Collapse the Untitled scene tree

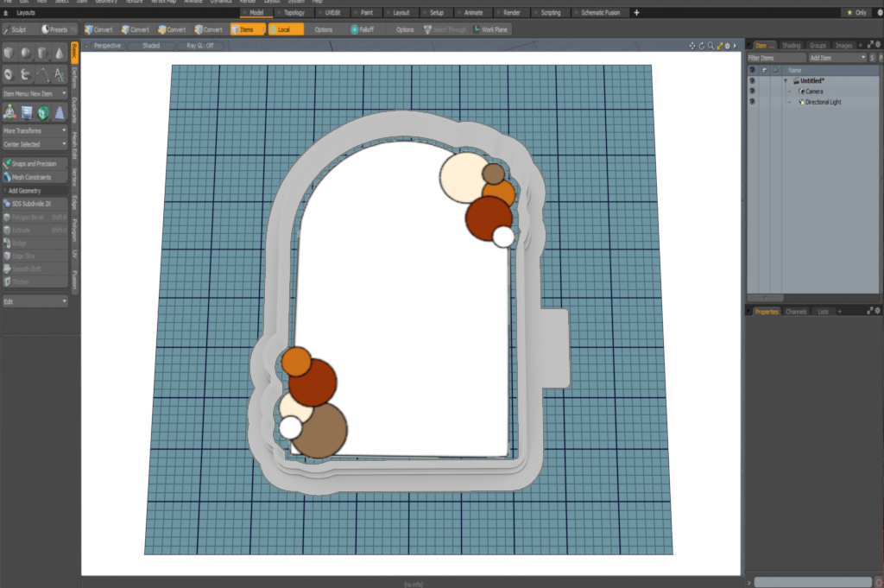tap(786, 80)
